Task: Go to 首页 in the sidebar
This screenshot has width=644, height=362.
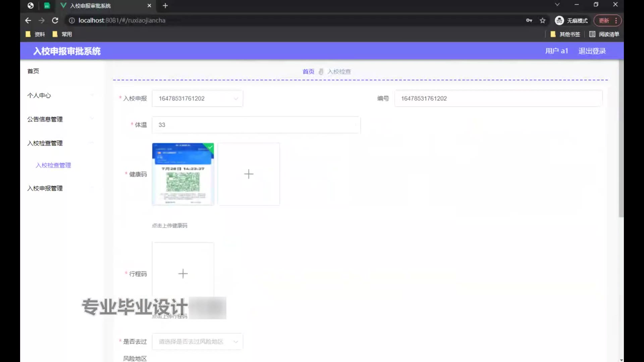Action: 33,71
